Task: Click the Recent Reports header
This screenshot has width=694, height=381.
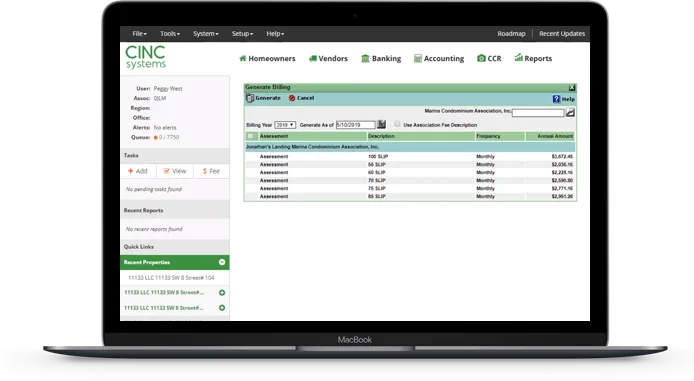Action: click(x=175, y=210)
